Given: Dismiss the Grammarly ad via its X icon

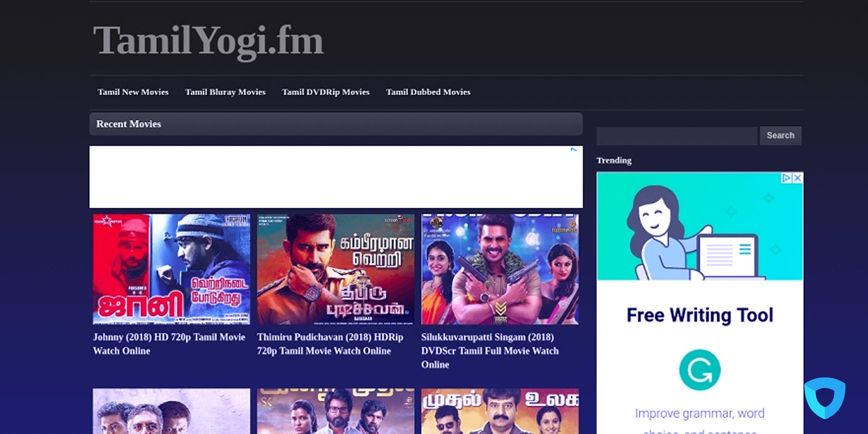Looking at the screenshot, I should tap(797, 177).
